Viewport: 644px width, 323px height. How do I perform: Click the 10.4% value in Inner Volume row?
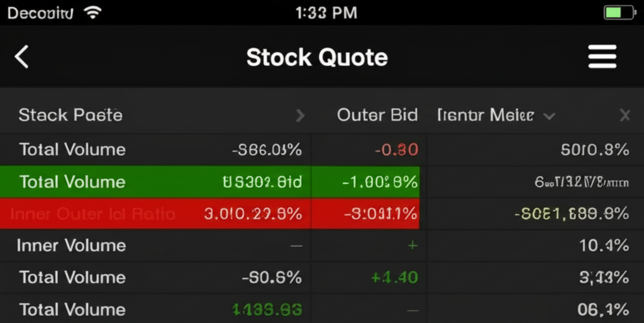click(x=604, y=246)
